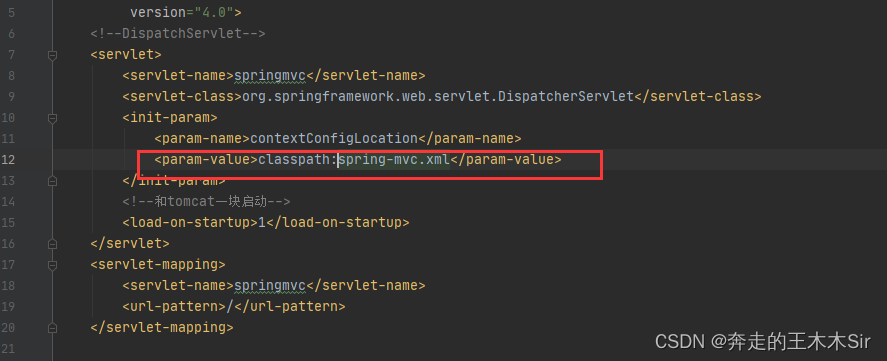Collapse the <init-param> fold marker on line 10

[x=53, y=118]
